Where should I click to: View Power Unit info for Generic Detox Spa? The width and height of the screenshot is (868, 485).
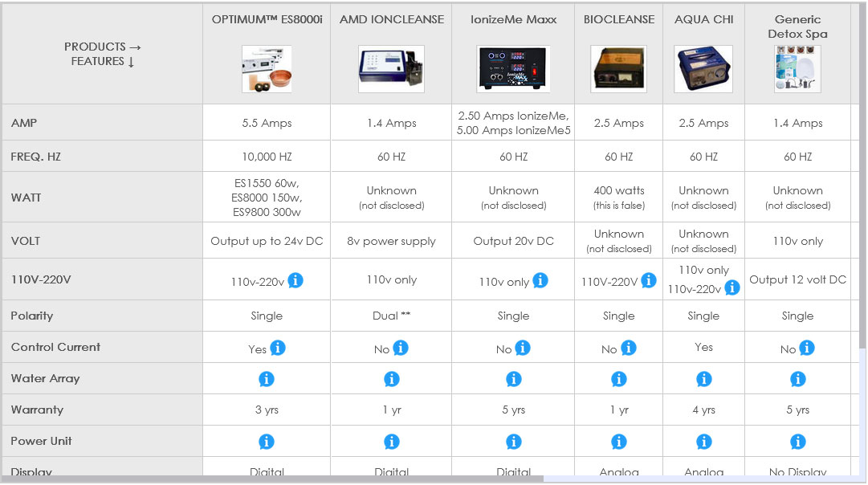pyautogui.click(x=797, y=442)
